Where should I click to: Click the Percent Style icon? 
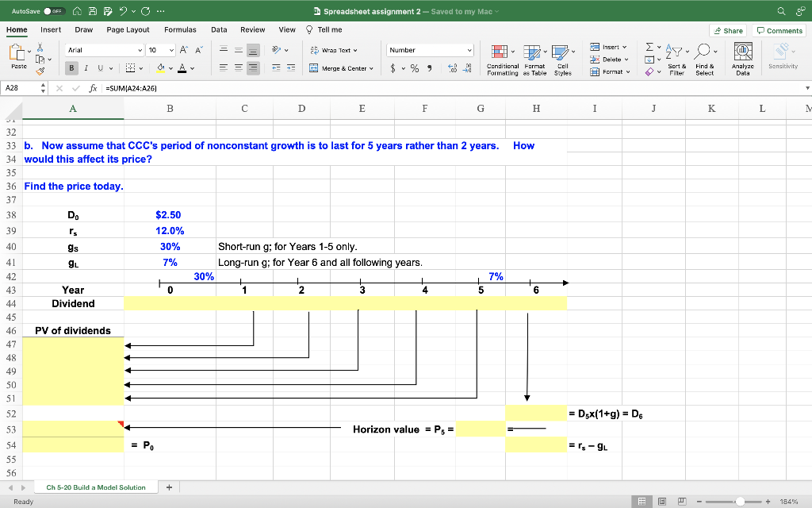tap(413, 70)
